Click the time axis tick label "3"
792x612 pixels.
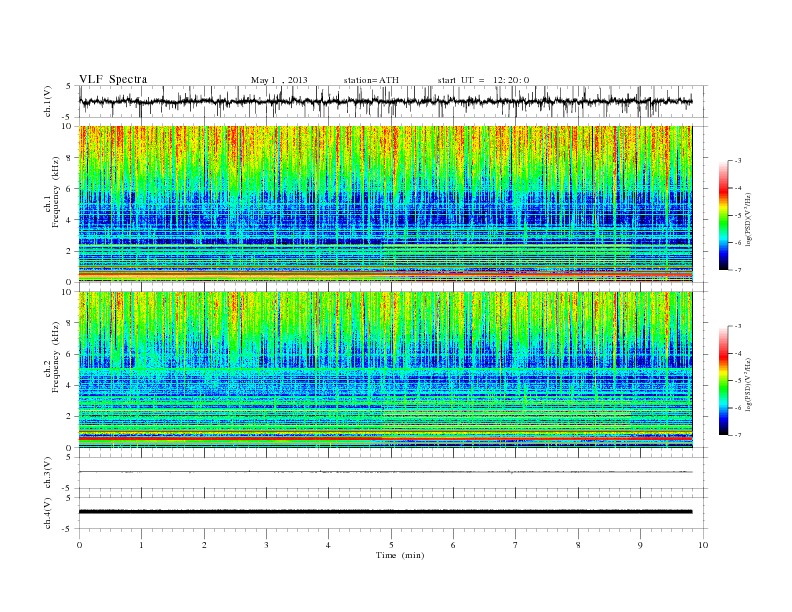click(266, 545)
